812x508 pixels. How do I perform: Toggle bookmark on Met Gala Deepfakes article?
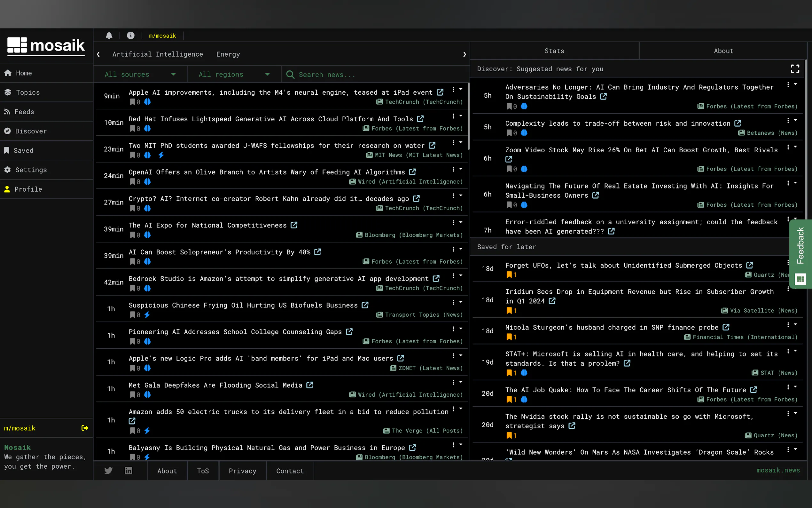coord(133,395)
